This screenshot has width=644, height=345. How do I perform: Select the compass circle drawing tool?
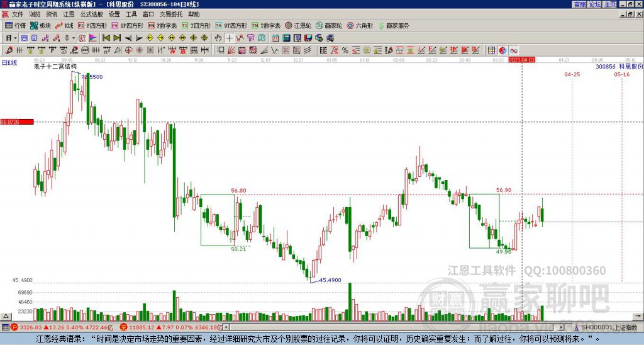pyautogui.click(x=128, y=50)
